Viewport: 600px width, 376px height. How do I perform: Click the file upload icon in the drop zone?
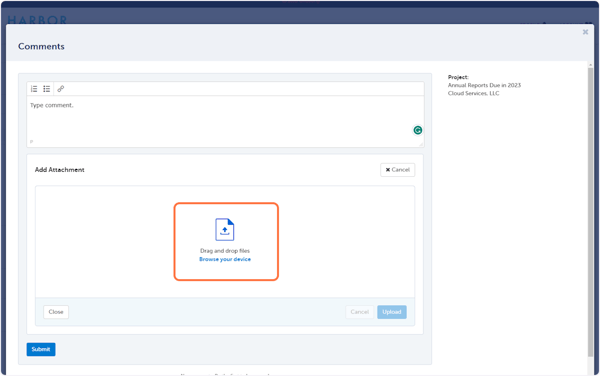(225, 229)
